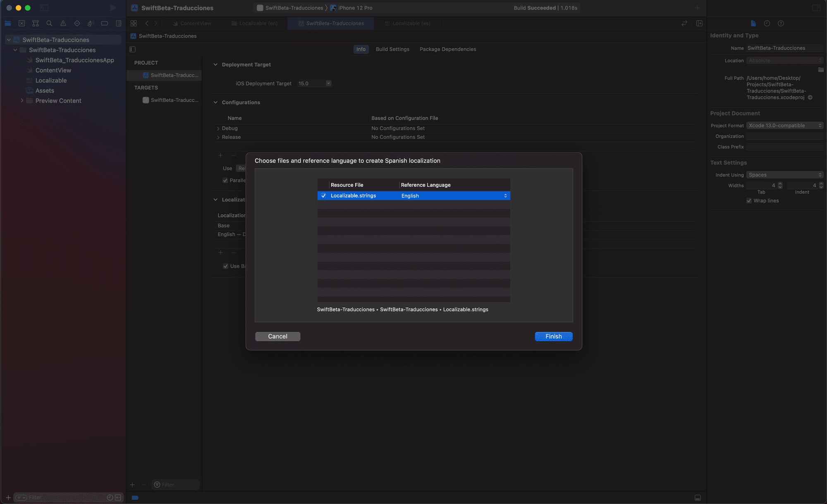Choose location with the folder icon
The width and height of the screenshot is (827, 504).
click(x=821, y=69)
